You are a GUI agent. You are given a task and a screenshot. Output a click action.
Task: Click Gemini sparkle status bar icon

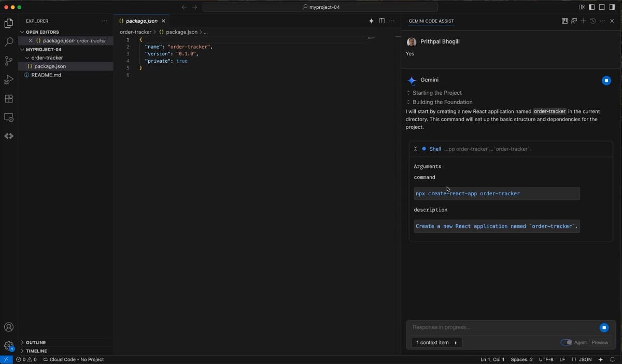tap(601, 359)
